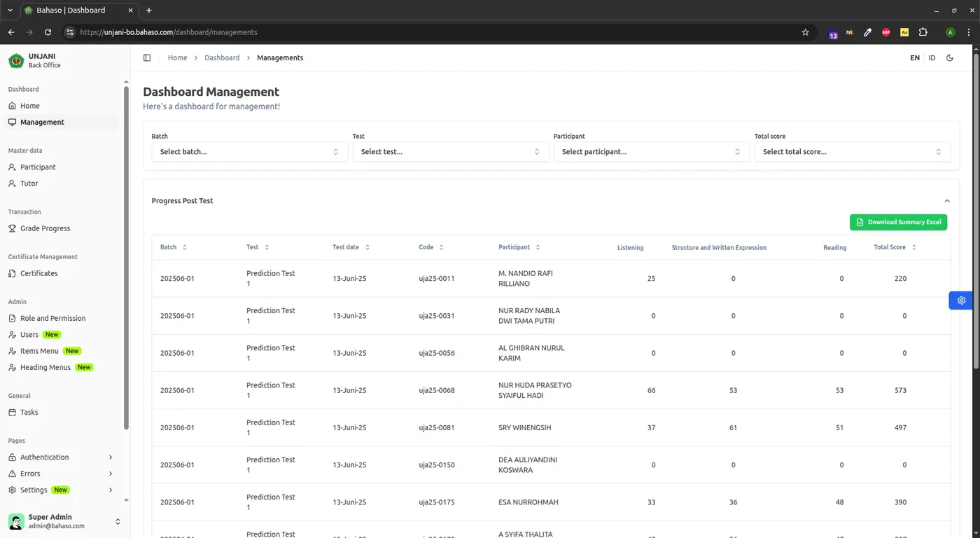Download Summary Excel file
Viewport: 980px width, 538px height.
898,222
